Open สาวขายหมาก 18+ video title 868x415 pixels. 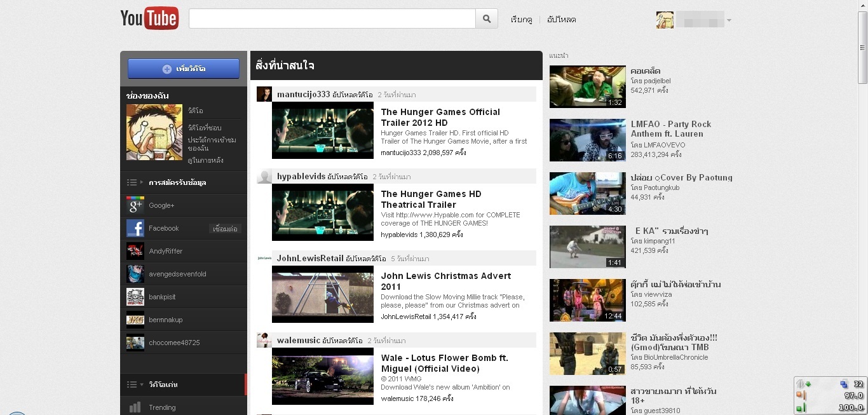[x=674, y=396]
